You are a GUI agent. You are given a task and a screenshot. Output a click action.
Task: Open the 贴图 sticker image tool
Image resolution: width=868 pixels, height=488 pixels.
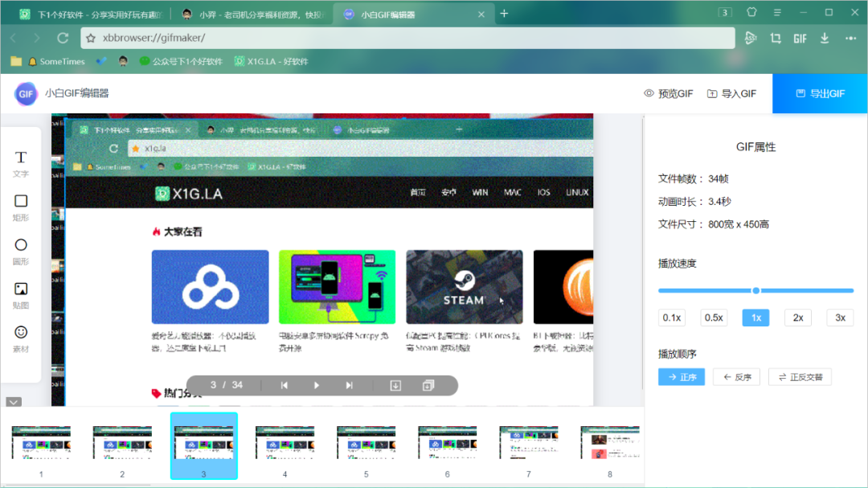pyautogui.click(x=20, y=295)
